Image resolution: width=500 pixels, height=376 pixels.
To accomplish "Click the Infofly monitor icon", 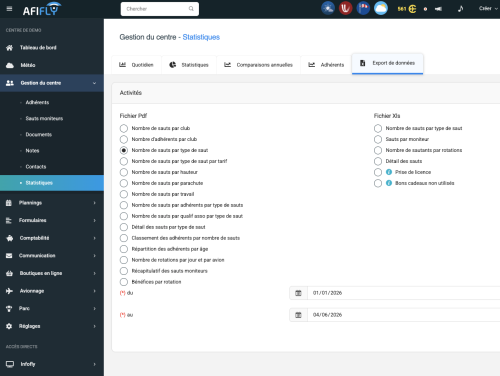I will pos(10,364).
